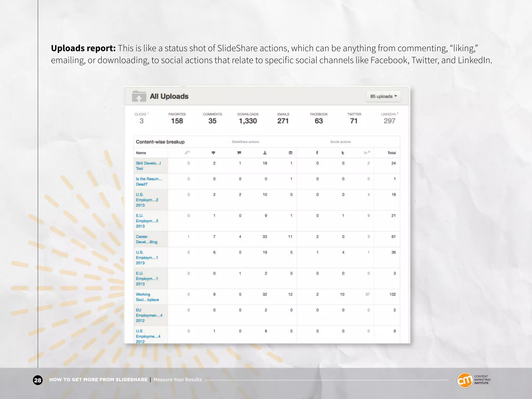Click the emails envelope icon column header
This screenshot has height=399, width=532.
pyautogui.click(x=290, y=153)
